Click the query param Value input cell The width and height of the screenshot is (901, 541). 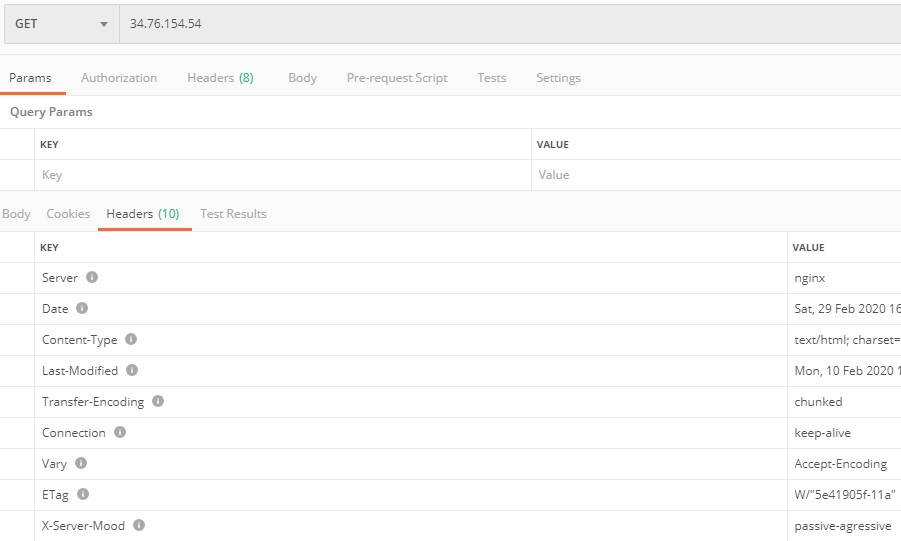pos(715,175)
